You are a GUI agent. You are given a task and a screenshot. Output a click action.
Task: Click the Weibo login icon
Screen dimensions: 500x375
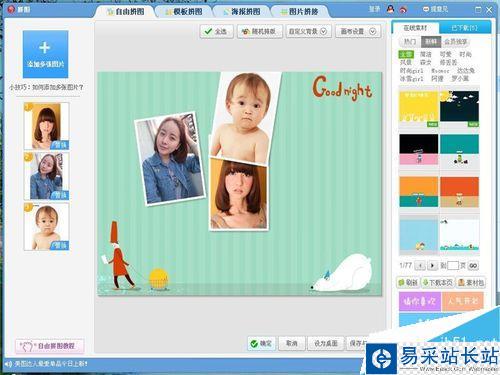click(x=403, y=9)
